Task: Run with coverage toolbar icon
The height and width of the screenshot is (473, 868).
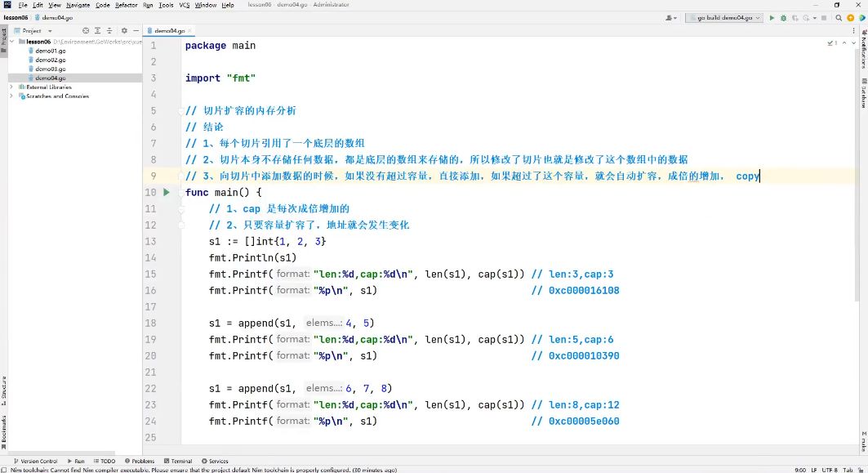Action: click(x=795, y=18)
